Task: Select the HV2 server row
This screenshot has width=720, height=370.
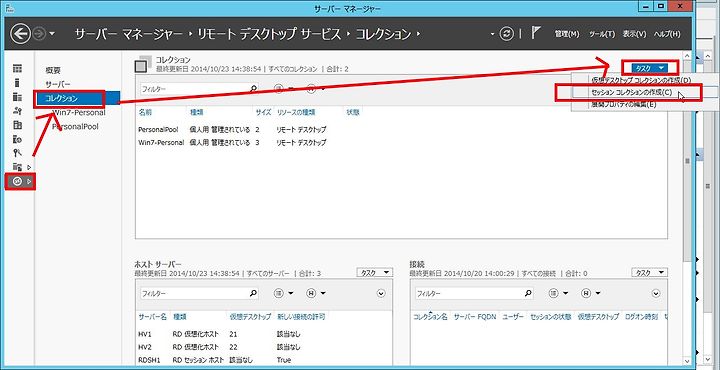Action: 264,347
